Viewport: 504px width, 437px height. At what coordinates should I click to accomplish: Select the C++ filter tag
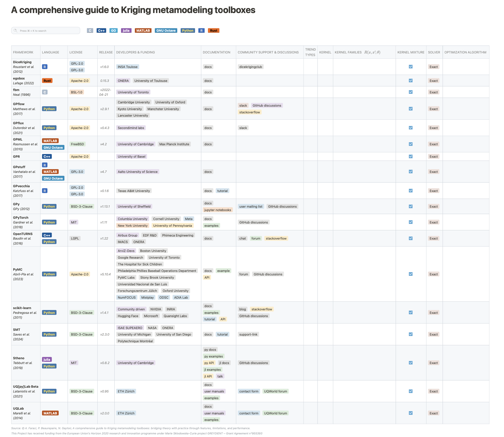101,30
